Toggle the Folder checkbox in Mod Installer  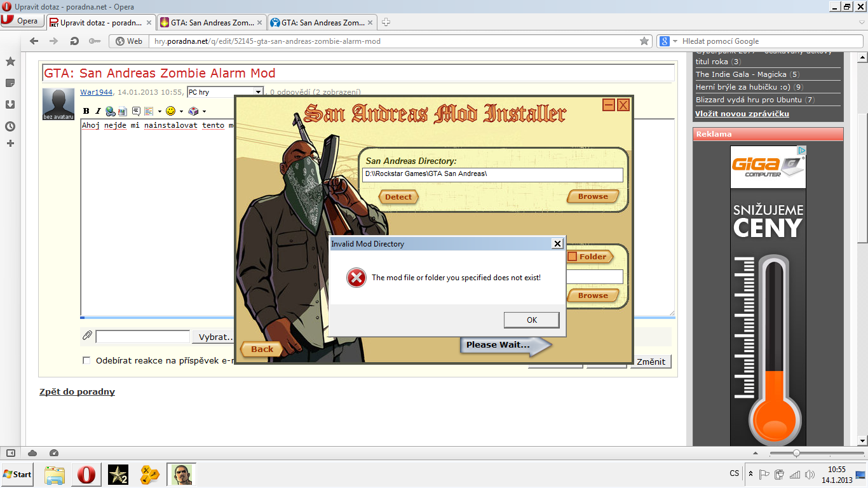coord(572,257)
